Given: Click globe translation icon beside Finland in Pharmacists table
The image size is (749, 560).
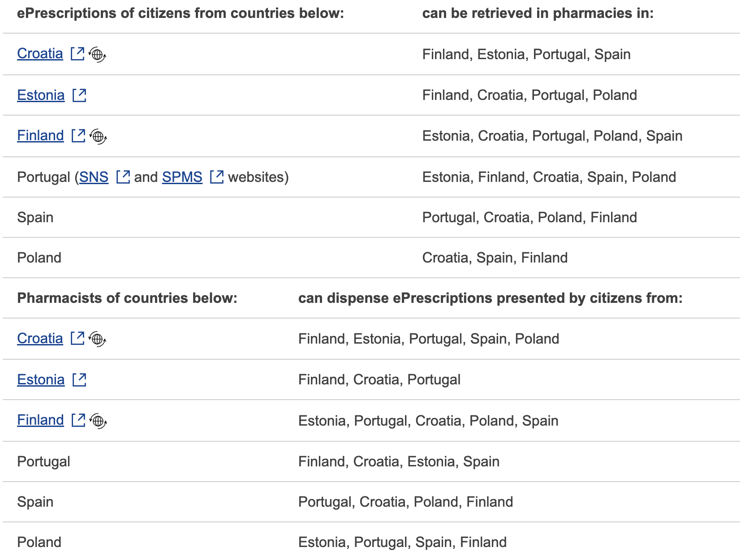Looking at the screenshot, I should click(98, 421).
